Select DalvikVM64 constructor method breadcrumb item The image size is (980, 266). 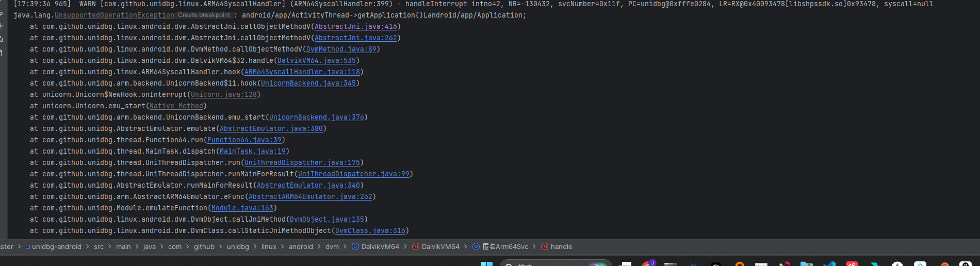(436, 247)
